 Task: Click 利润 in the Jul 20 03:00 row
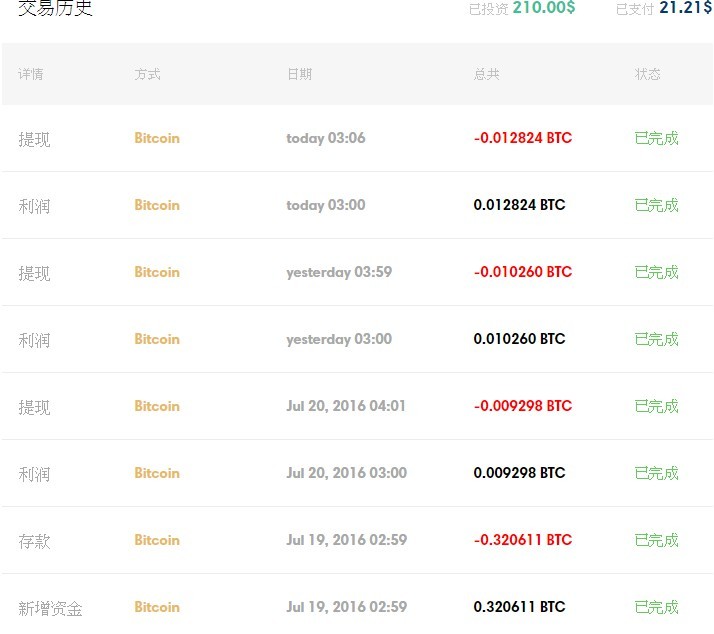[x=34, y=474]
